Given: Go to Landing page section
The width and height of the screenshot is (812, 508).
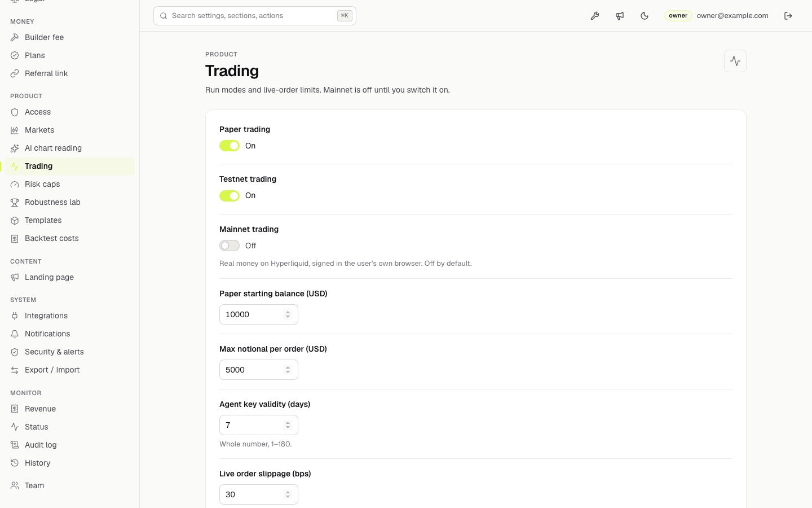Looking at the screenshot, I should tap(69, 277).
